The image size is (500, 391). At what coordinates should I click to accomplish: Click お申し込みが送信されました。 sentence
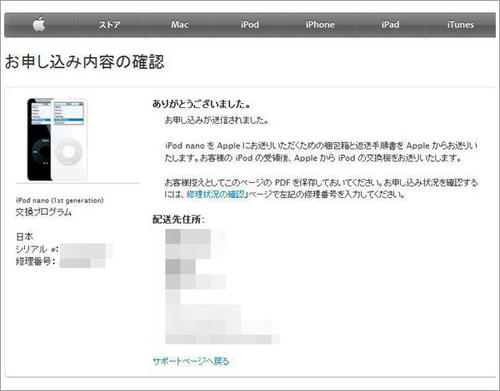[217, 120]
